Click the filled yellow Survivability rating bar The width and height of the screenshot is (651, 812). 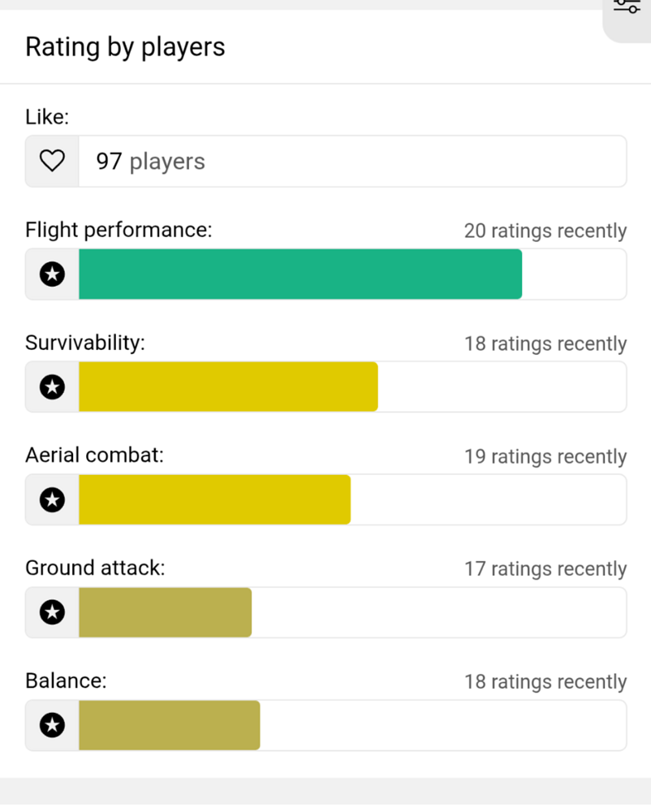[228, 387]
